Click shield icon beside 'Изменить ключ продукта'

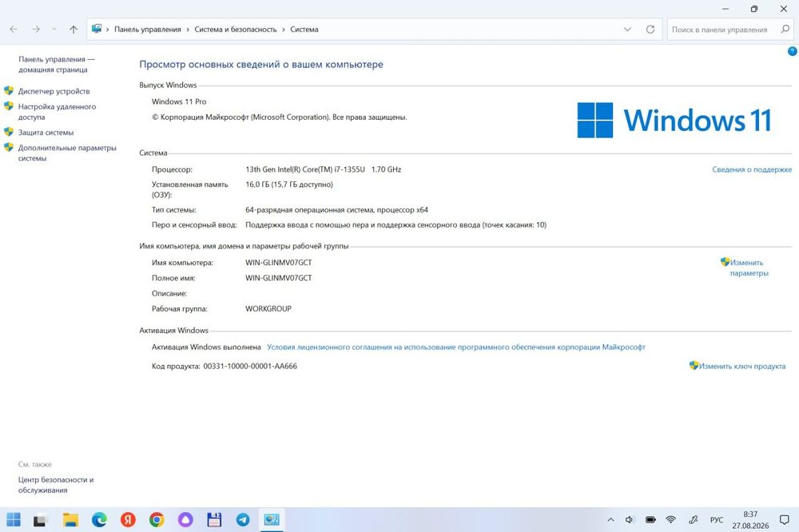694,365
